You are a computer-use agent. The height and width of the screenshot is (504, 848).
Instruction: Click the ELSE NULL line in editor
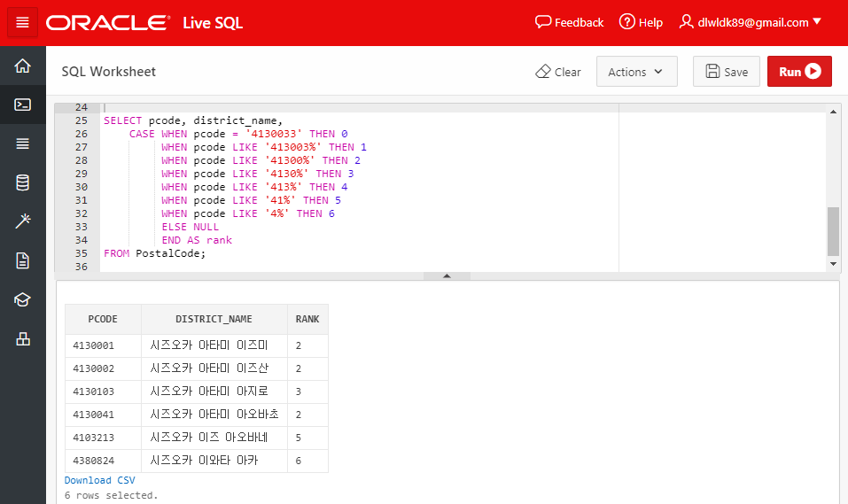(x=190, y=227)
